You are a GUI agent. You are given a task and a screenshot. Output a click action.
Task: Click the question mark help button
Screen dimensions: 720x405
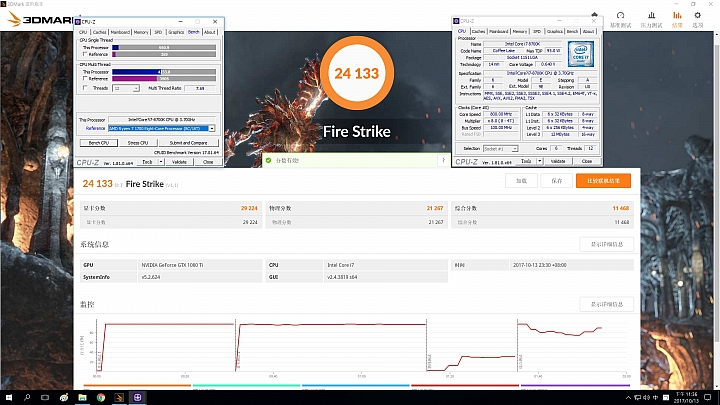coord(443,160)
